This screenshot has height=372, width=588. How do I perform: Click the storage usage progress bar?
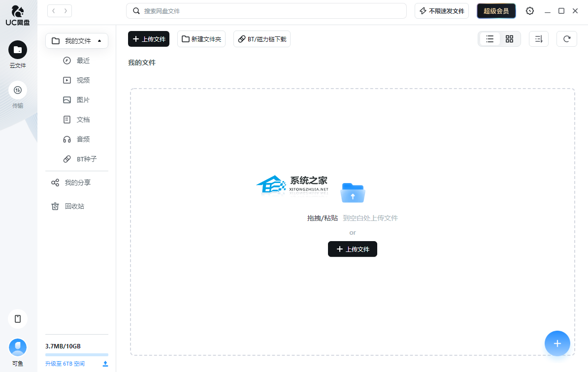77,354
